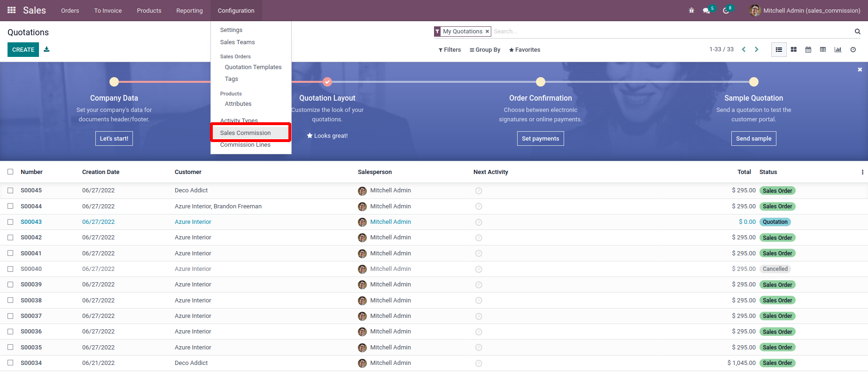Screen dimensions: 868x372
Task: Click next activity clock for S00034
Action: (479, 364)
